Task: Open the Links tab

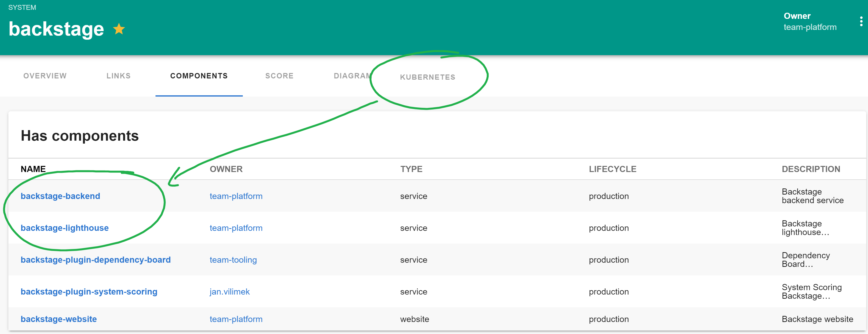Action: [118, 76]
